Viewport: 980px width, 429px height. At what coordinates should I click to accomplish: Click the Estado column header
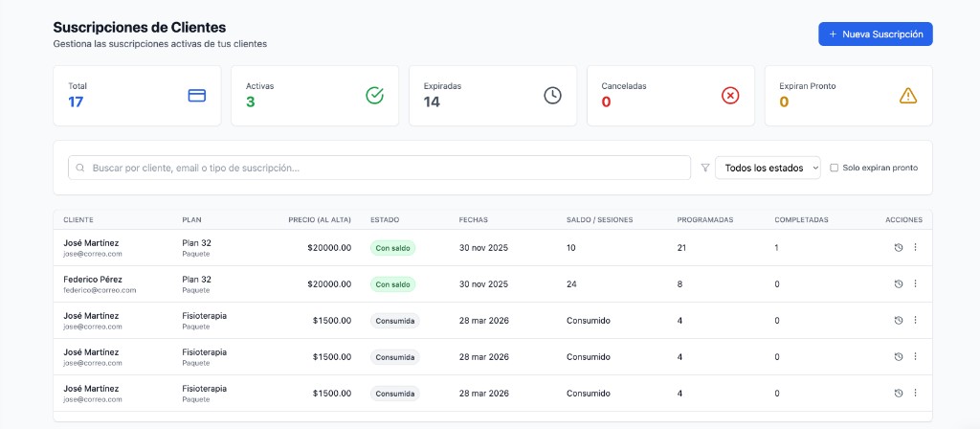385,219
